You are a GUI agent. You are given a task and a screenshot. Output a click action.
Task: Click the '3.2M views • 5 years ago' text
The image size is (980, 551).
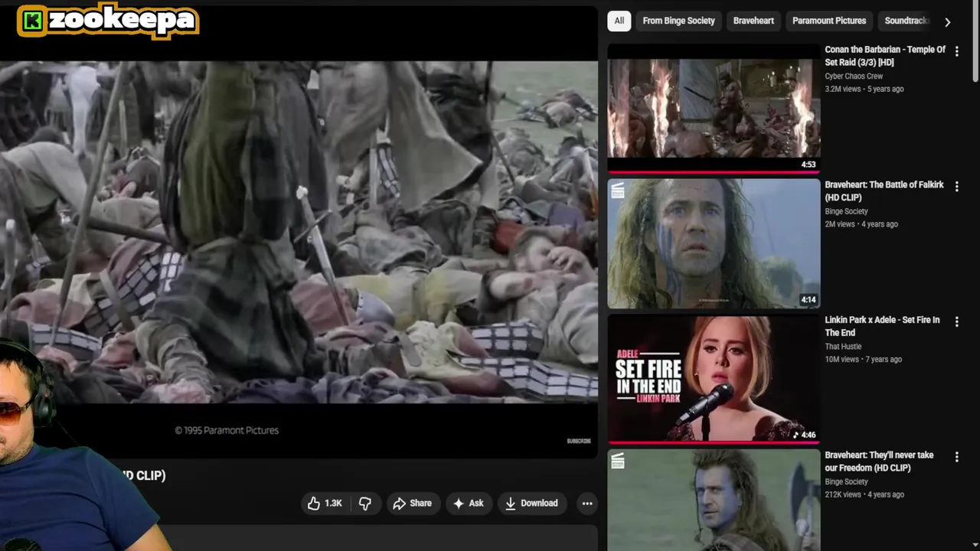point(864,89)
